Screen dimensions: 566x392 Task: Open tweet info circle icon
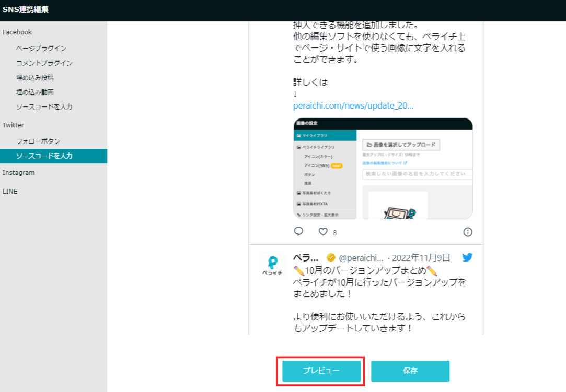coord(467,232)
